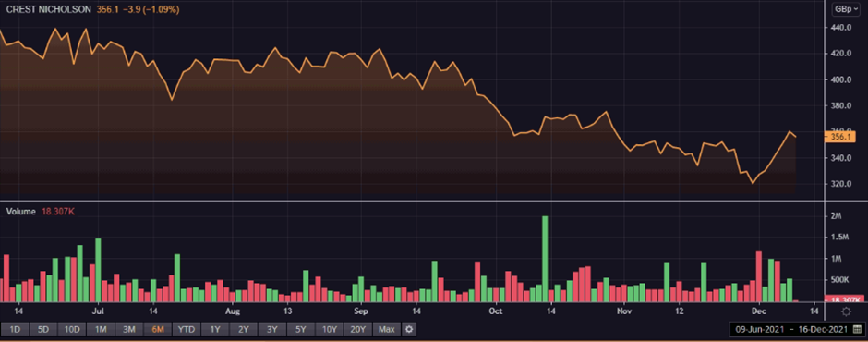Click the 18.307K volume value
The width and height of the screenshot is (868, 342).
click(58, 212)
